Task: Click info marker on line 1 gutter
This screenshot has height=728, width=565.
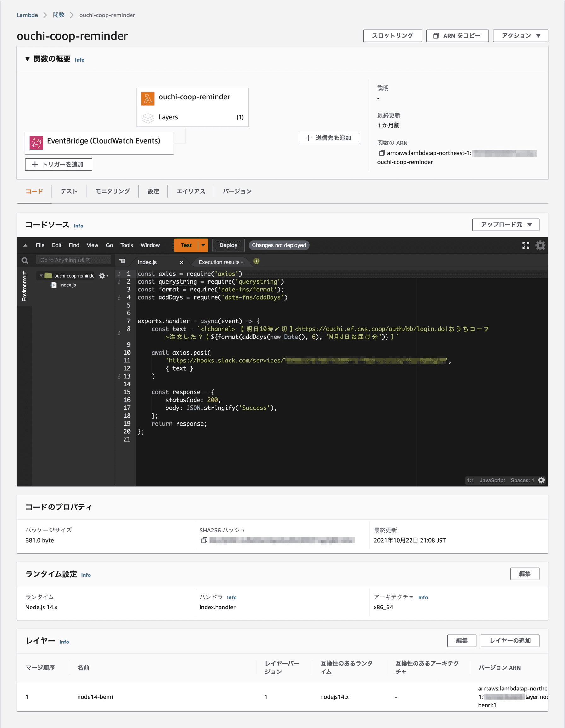Action: [x=119, y=274]
